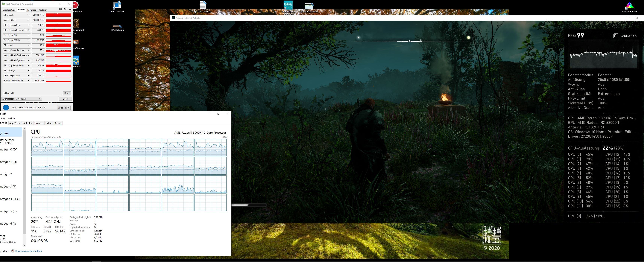Select the PIA23623.jpg desktop file

pyautogui.click(x=117, y=28)
